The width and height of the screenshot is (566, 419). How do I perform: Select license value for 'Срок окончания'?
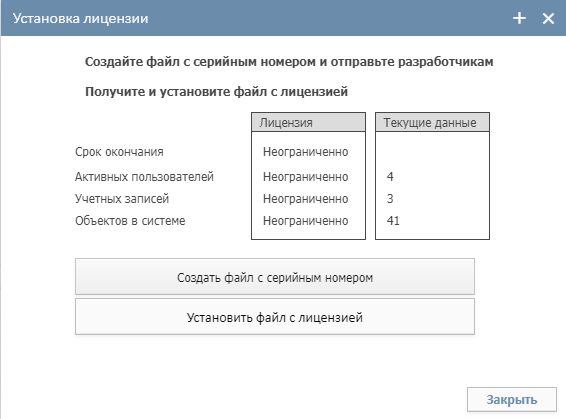pyautogui.click(x=305, y=152)
